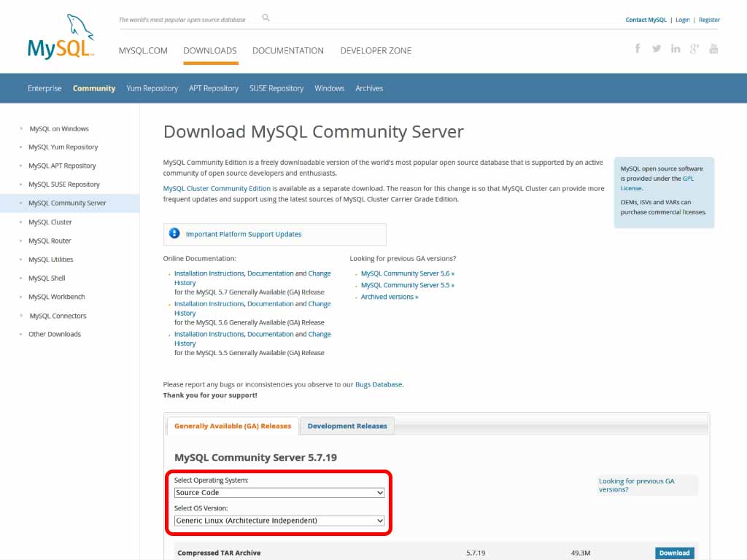Click the blue info icon beside Platform Support Updates

pos(174,233)
